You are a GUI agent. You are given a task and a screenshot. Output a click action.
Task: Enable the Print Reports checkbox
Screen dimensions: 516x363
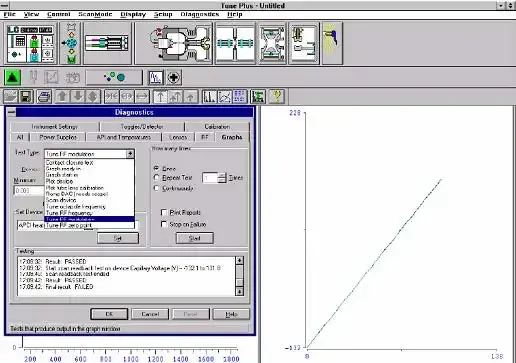pos(164,212)
